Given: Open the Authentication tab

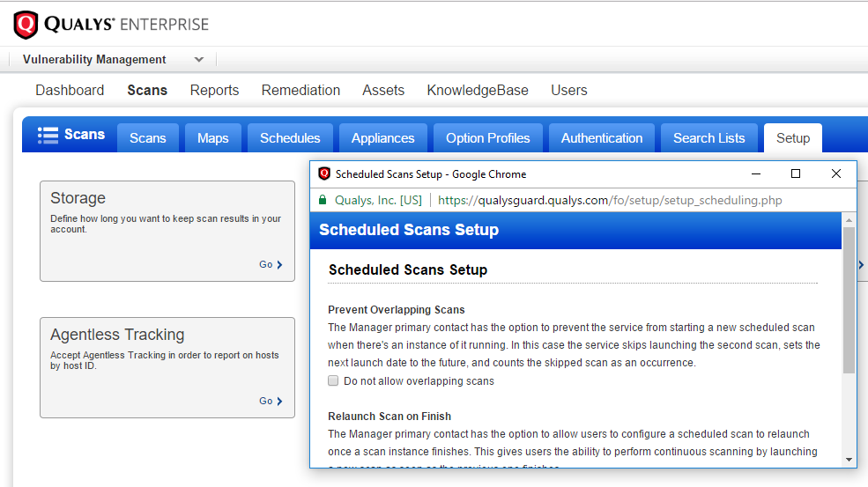Looking at the screenshot, I should pos(601,138).
